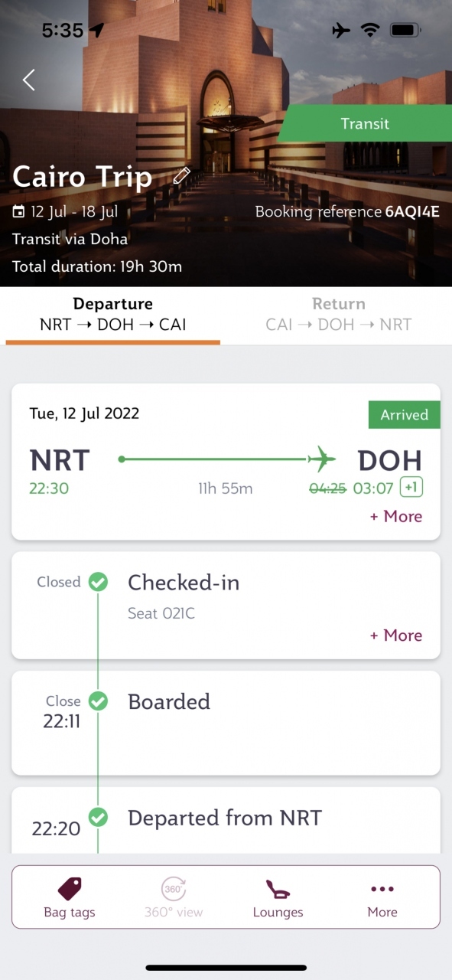This screenshot has height=980, width=452.
Task: Tap the Checked-in green check mark
Action: pyautogui.click(x=98, y=582)
